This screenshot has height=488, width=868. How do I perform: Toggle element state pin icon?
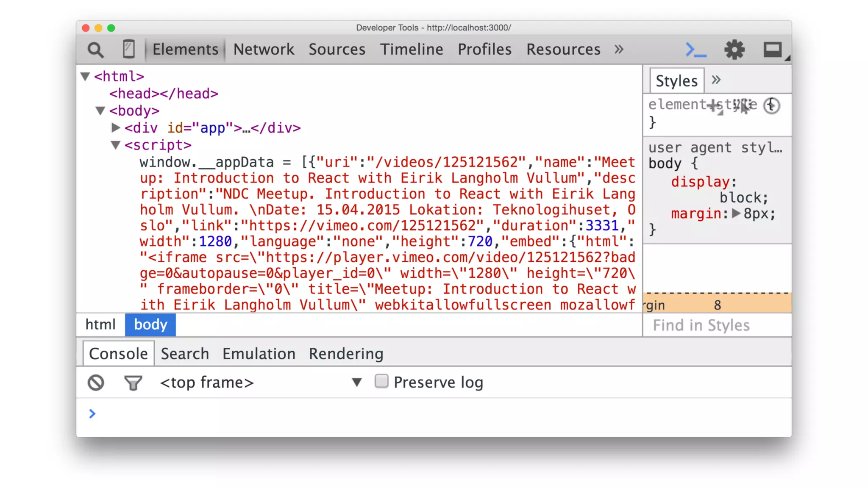(x=743, y=105)
